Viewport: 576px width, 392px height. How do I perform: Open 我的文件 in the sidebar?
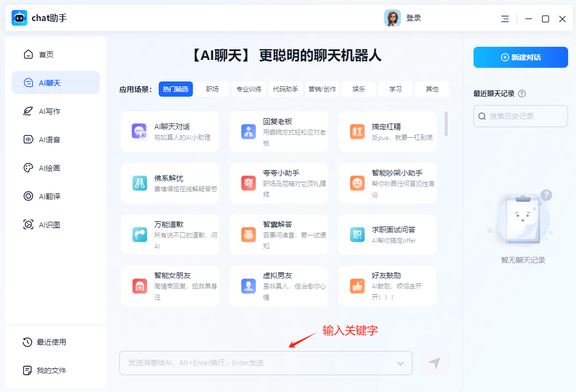click(x=51, y=370)
